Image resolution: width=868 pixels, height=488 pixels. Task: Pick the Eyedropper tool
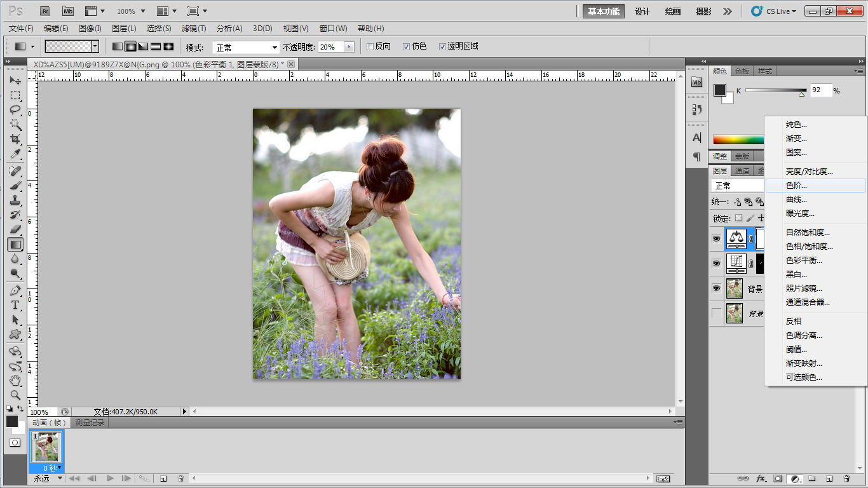15,154
